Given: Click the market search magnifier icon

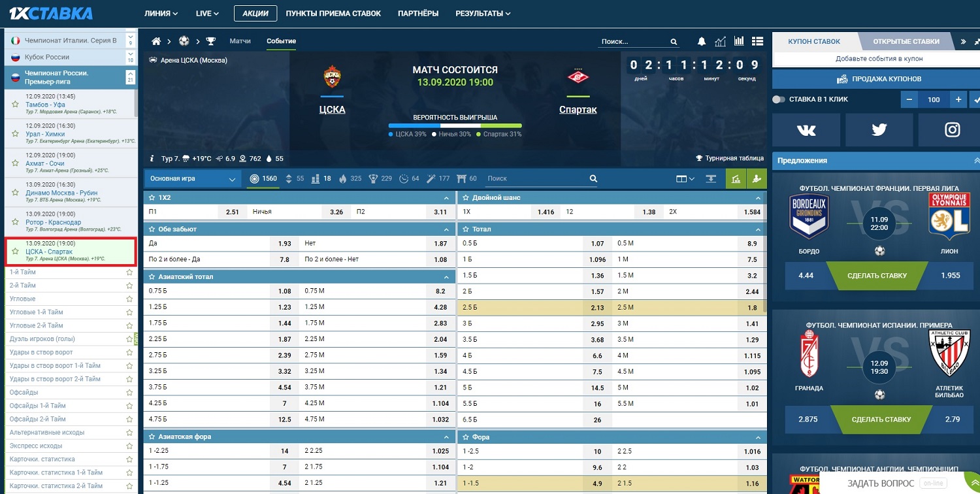Looking at the screenshot, I should point(593,178).
